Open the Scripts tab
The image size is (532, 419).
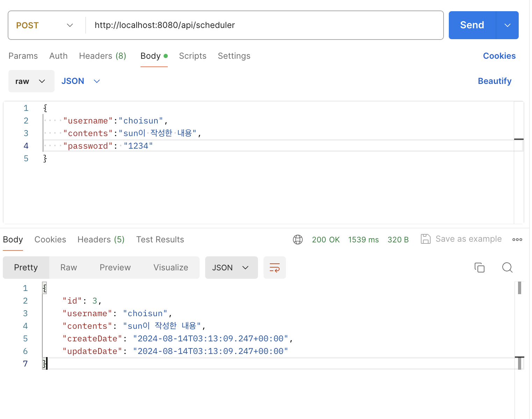point(193,56)
